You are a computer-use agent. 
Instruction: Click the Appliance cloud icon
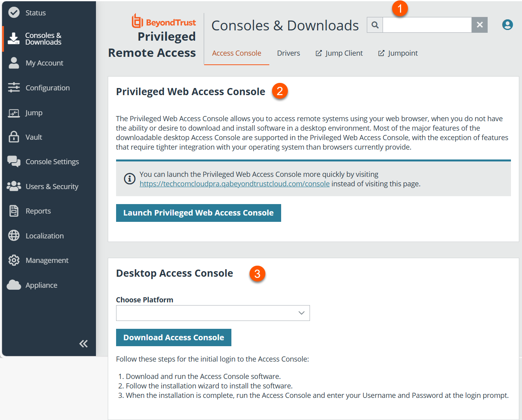pyautogui.click(x=14, y=285)
